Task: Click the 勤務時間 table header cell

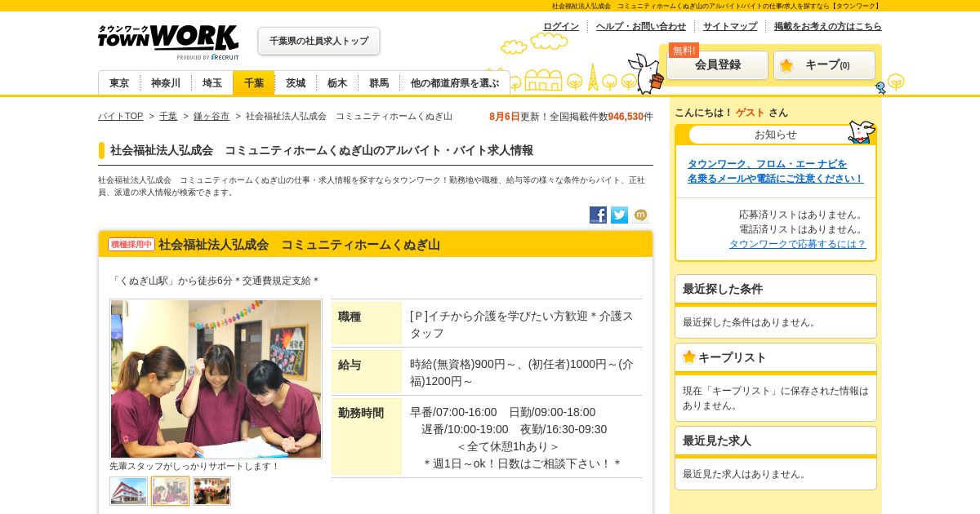Action: tap(367, 436)
